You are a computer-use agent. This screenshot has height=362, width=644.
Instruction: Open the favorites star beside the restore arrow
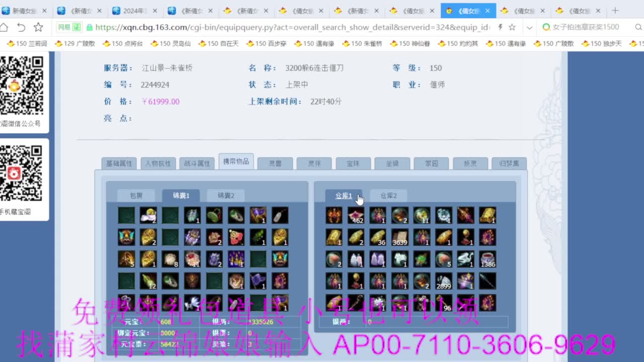(38, 27)
